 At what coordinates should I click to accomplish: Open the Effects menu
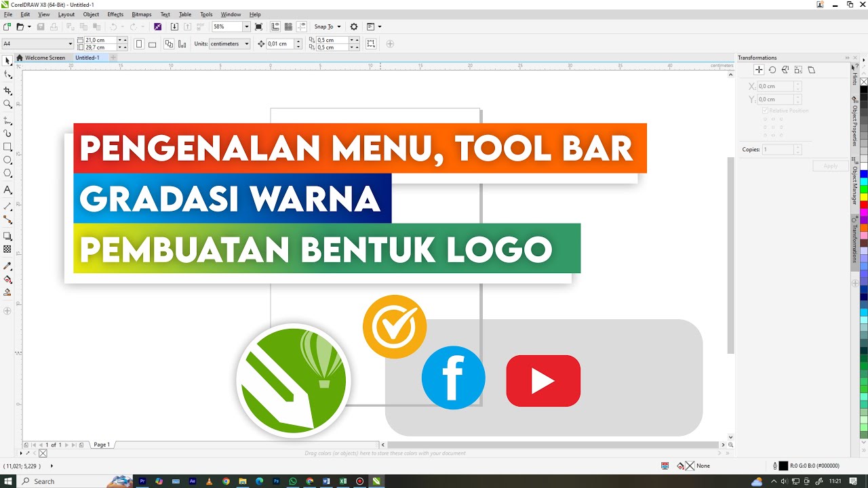(x=115, y=14)
